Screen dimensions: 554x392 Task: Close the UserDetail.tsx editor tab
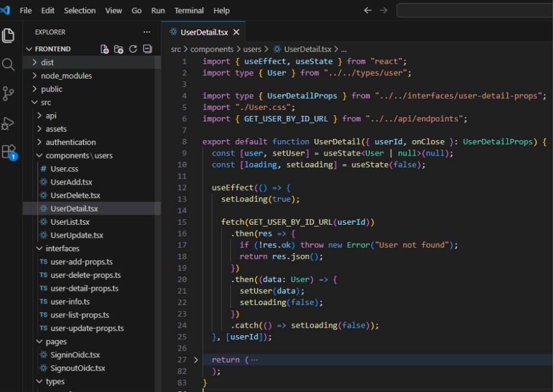[x=236, y=33]
